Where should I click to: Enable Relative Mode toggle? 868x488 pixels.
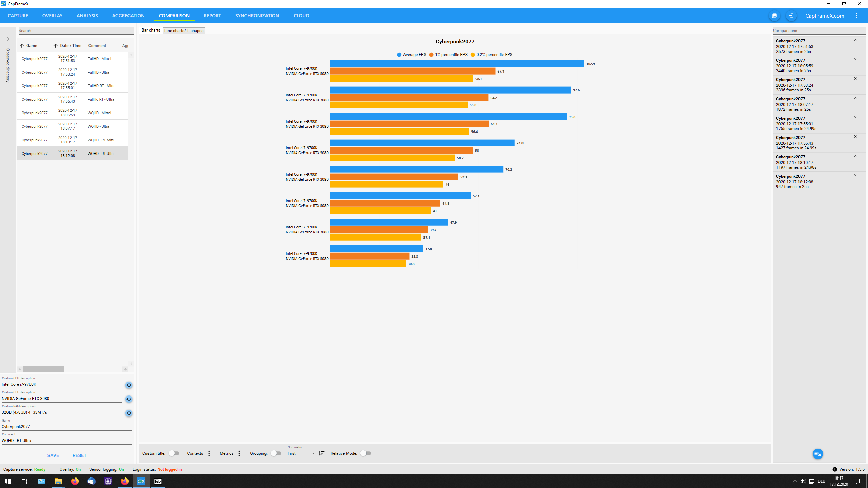click(x=365, y=453)
